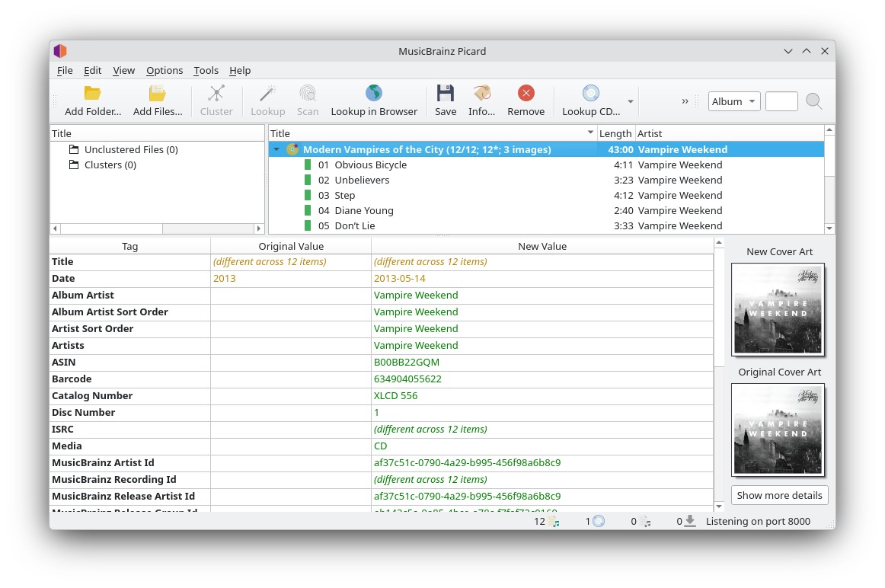885x588 pixels.
Task: Open the Album search type combo box
Action: (x=734, y=101)
